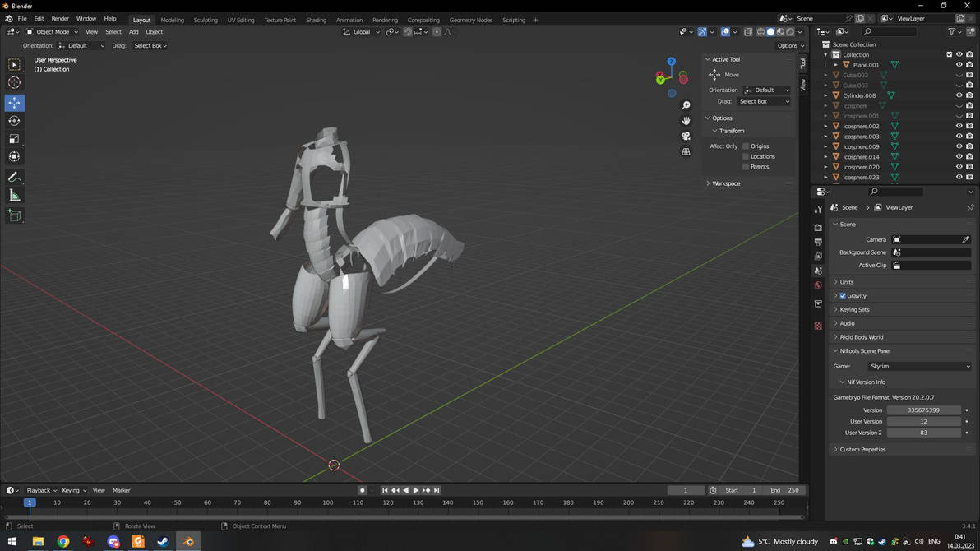This screenshot has width=980, height=551.
Task: Enable the Origins checkbox under Affect Only
Action: 747,146
